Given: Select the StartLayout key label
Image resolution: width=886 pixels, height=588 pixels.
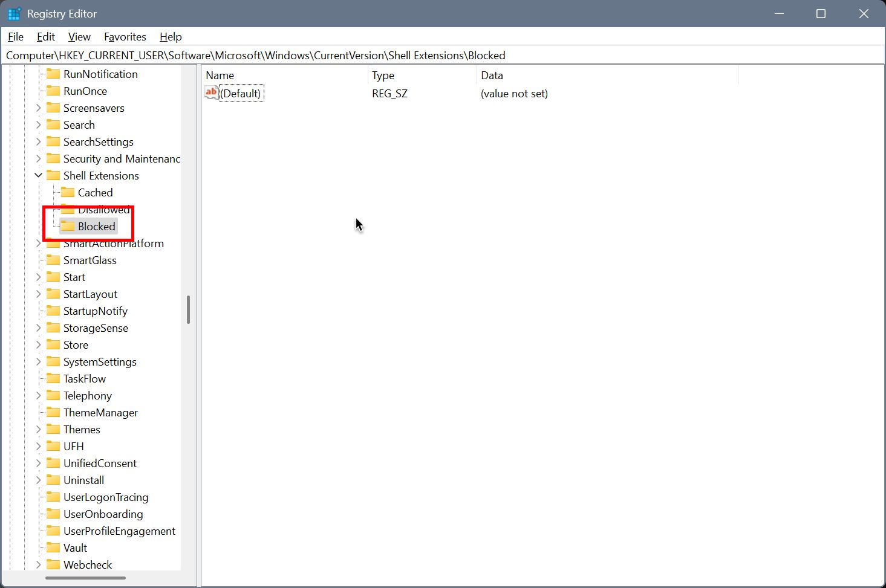Looking at the screenshot, I should (91, 294).
